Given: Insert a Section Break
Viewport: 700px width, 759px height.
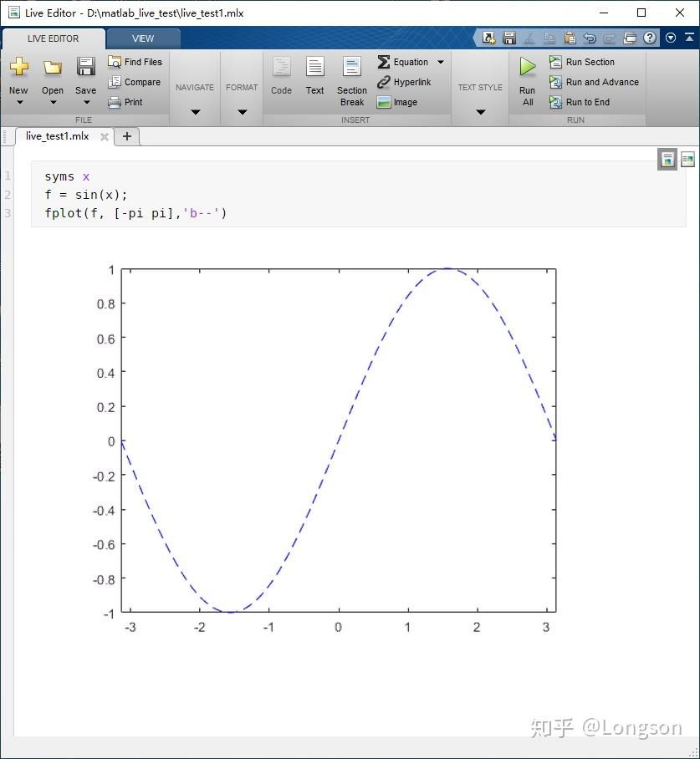Looking at the screenshot, I should click(x=350, y=79).
